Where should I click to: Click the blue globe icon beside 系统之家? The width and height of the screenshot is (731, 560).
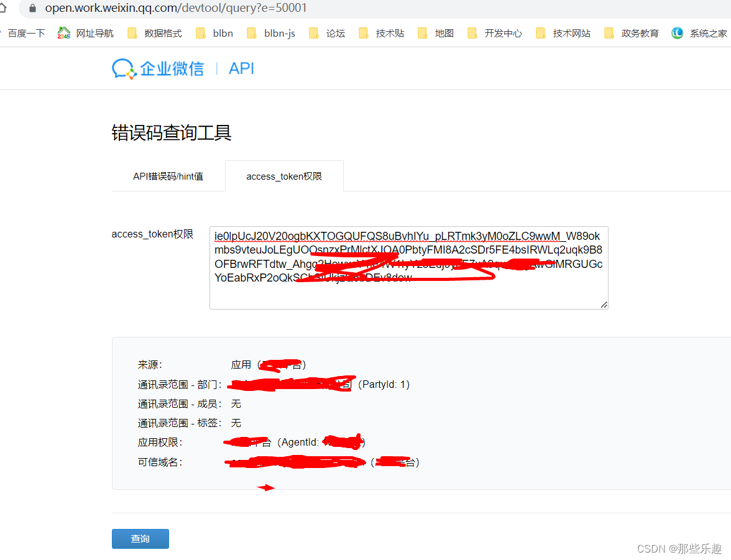(677, 33)
